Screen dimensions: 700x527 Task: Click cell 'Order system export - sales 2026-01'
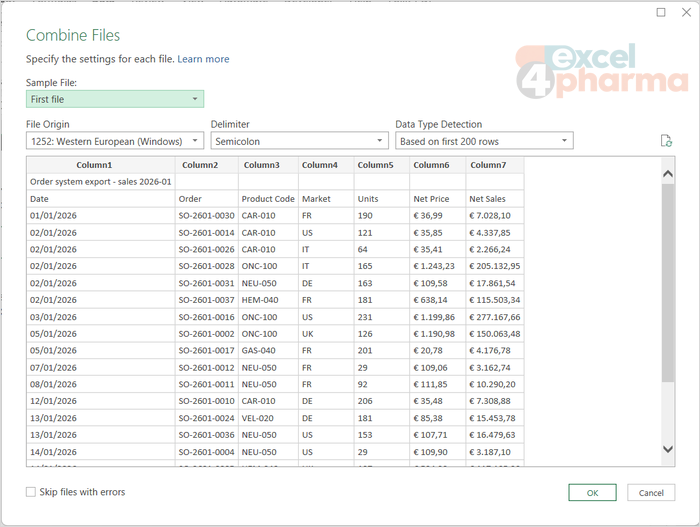click(101, 182)
